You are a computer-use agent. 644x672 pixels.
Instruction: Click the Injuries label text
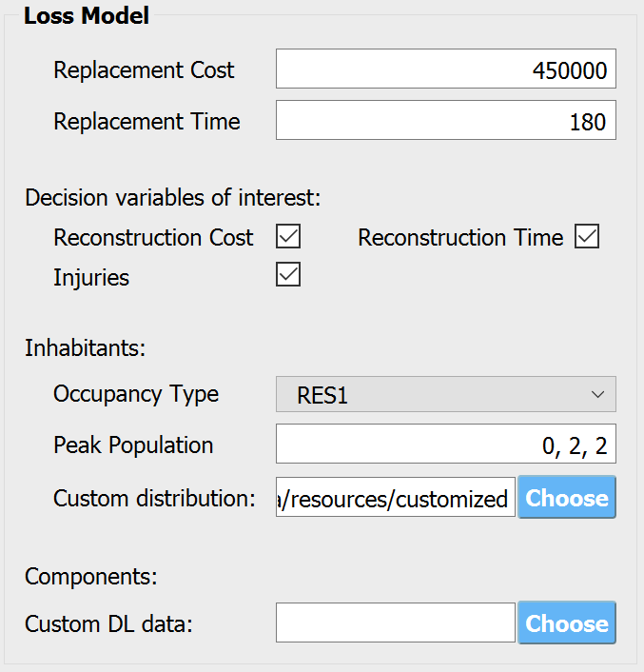(x=90, y=278)
